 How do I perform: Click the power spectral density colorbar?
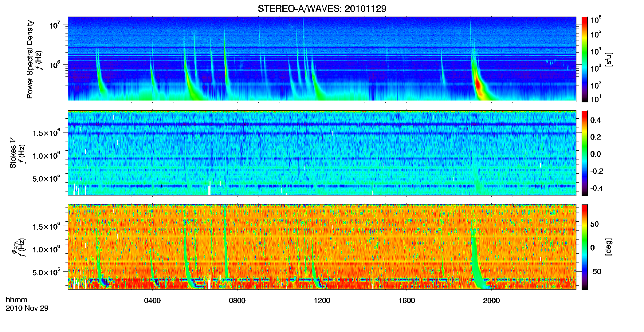tap(584, 59)
